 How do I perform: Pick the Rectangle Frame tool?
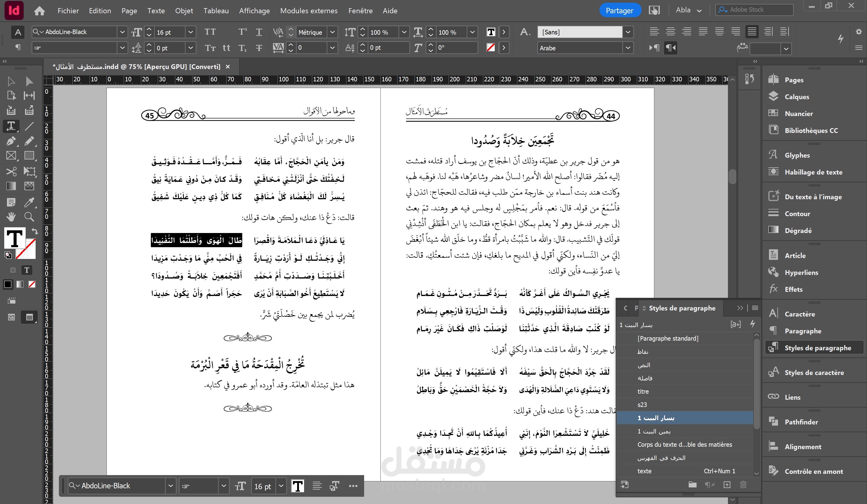click(11, 156)
